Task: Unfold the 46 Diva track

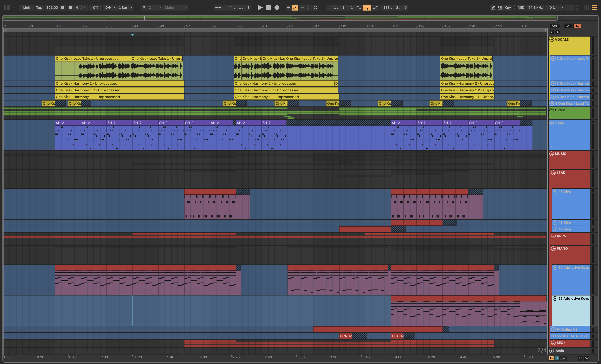Action: pyautogui.click(x=555, y=223)
